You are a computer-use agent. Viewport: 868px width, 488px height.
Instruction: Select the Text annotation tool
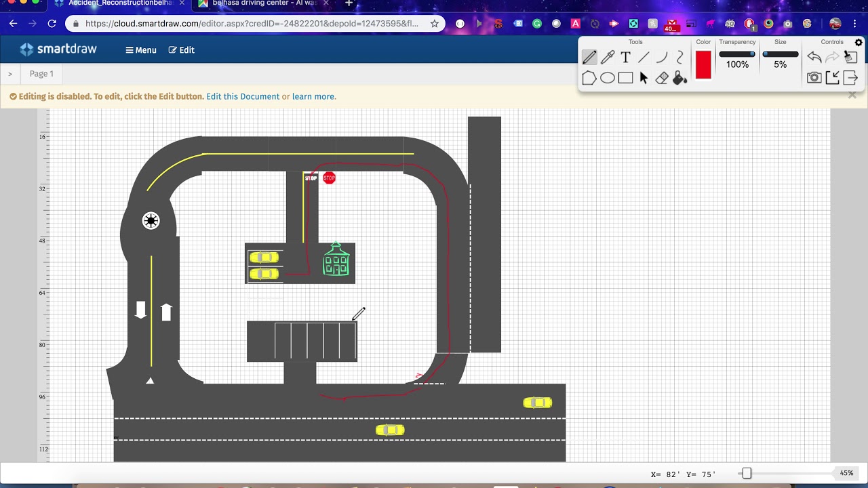tap(625, 58)
